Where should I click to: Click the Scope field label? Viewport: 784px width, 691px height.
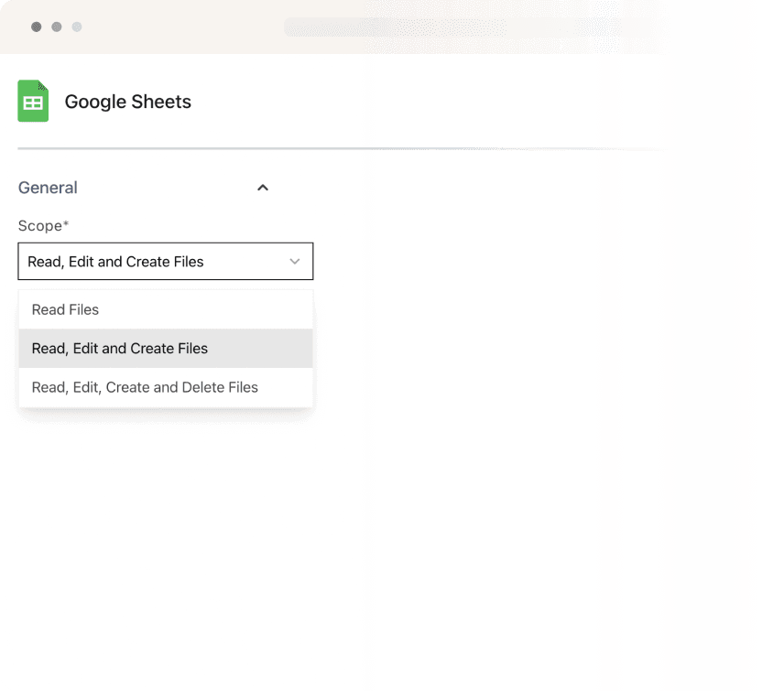click(43, 226)
